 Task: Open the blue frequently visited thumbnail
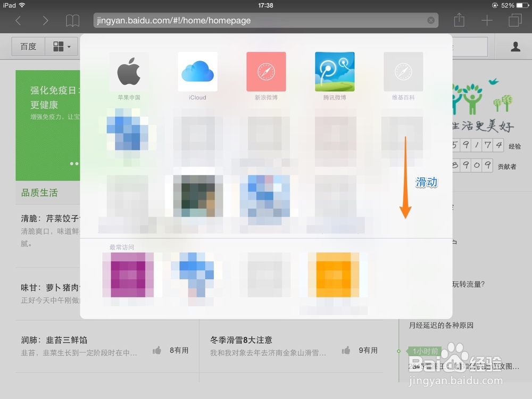tap(197, 275)
